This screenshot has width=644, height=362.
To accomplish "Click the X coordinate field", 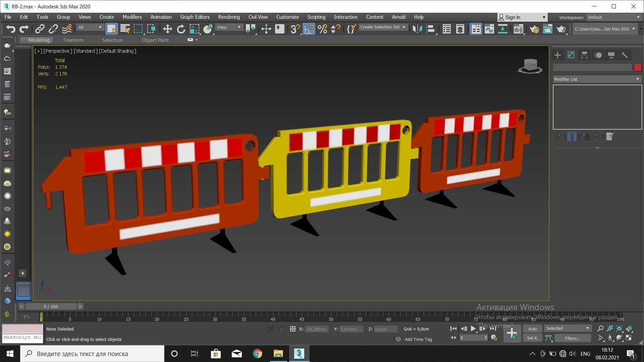I will pyautogui.click(x=316, y=329).
